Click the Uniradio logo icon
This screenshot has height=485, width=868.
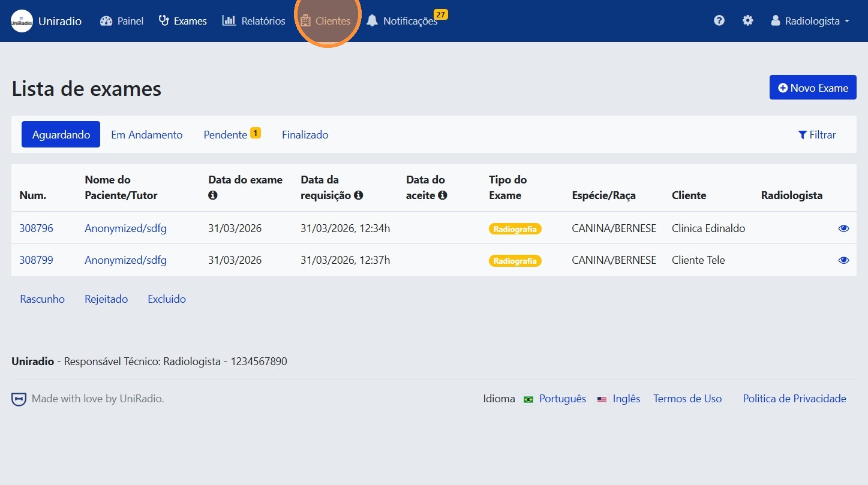(x=22, y=21)
